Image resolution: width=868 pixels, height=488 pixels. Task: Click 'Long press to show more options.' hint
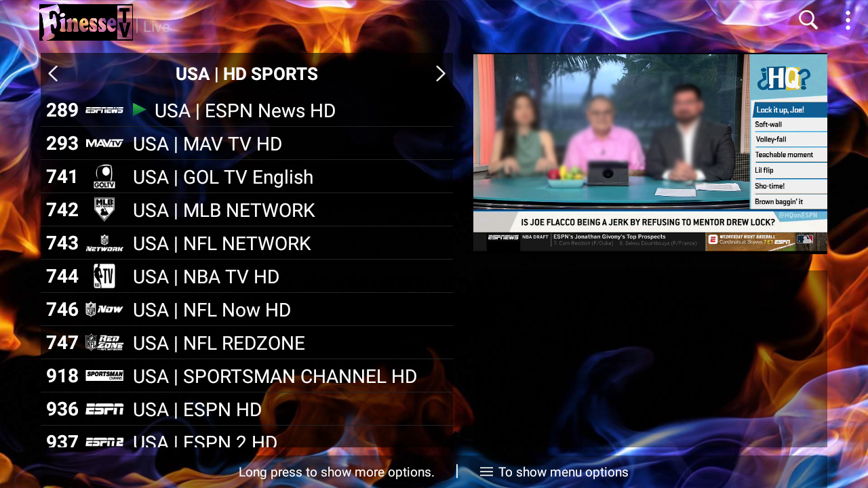click(336, 472)
